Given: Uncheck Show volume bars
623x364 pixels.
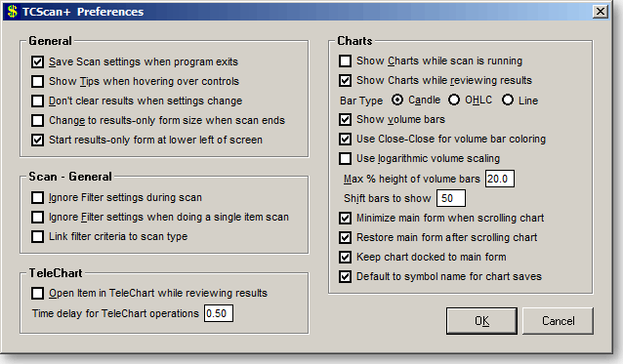Looking at the screenshot, I should (346, 119).
